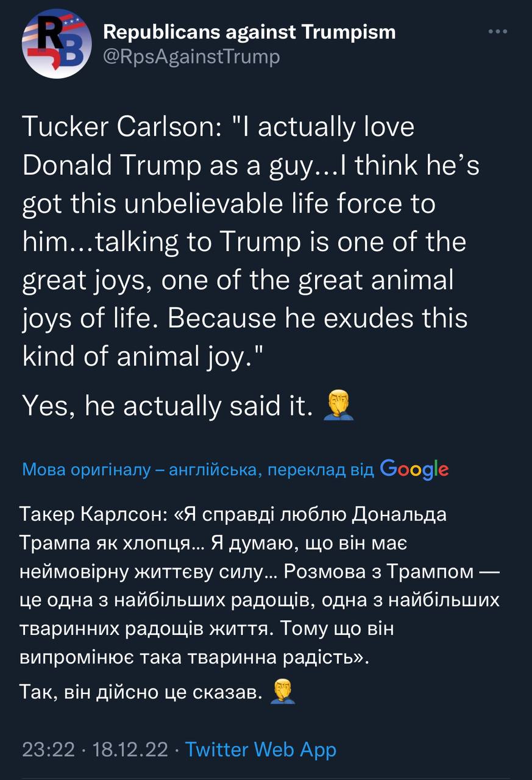Click the 18.12.22 tweet date

(129, 749)
